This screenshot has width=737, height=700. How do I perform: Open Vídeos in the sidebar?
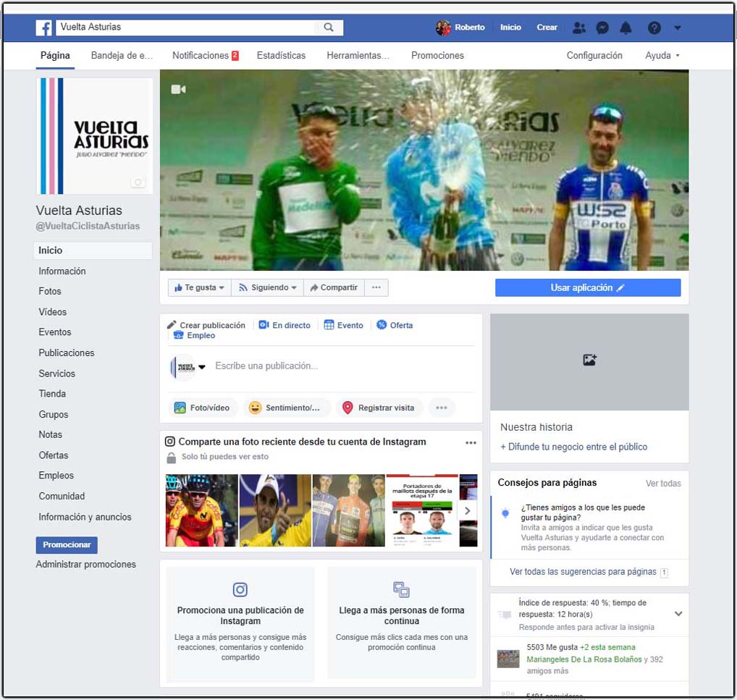click(53, 312)
